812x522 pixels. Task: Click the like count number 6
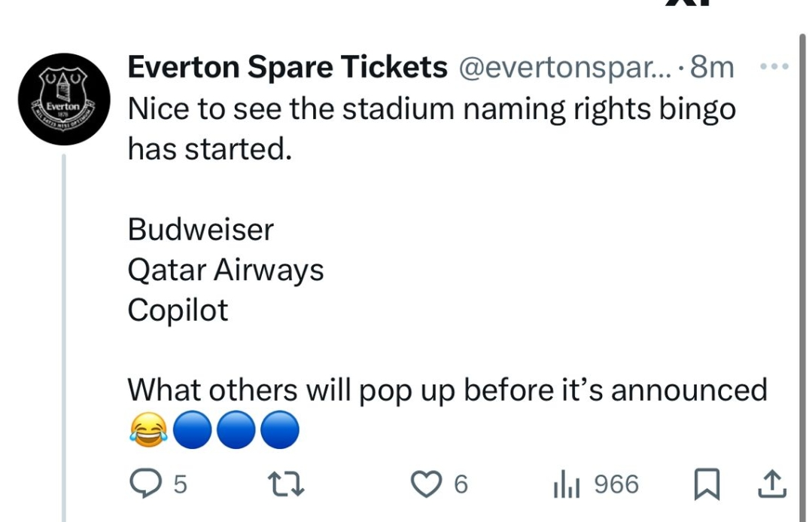tap(460, 485)
